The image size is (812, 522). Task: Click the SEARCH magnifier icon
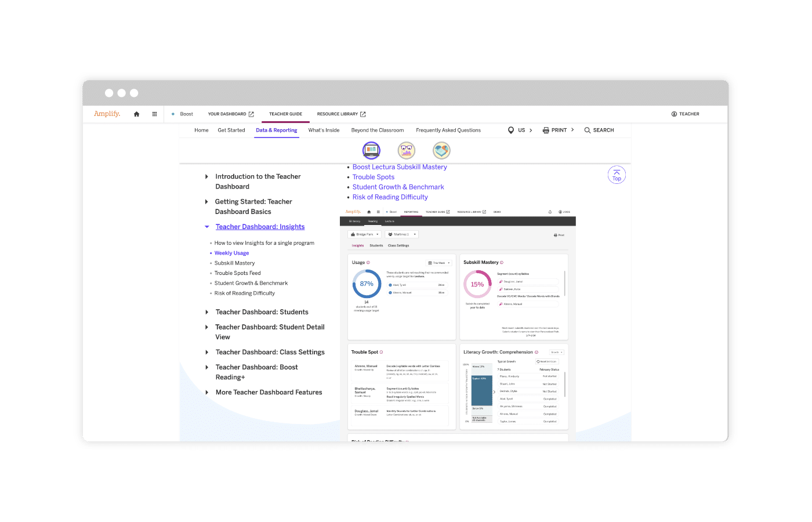tap(588, 130)
